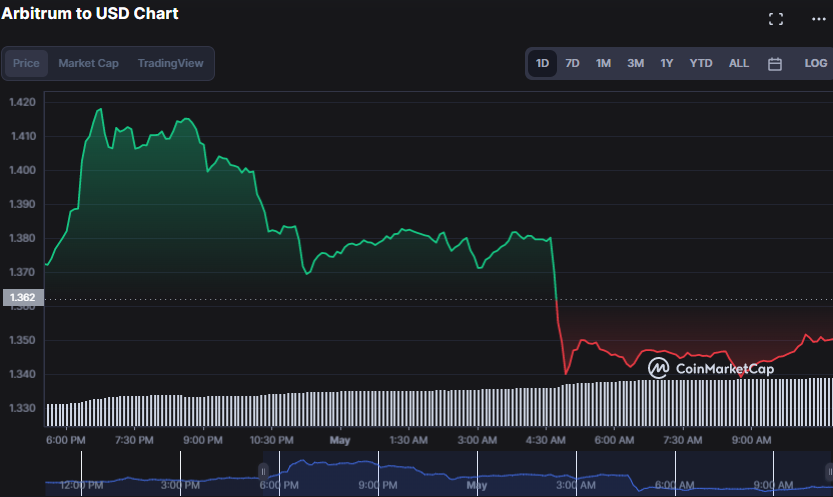The height and width of the screenshot is (497, 833).
Task: Show ALL historical price data
Action: coord(738,63)
